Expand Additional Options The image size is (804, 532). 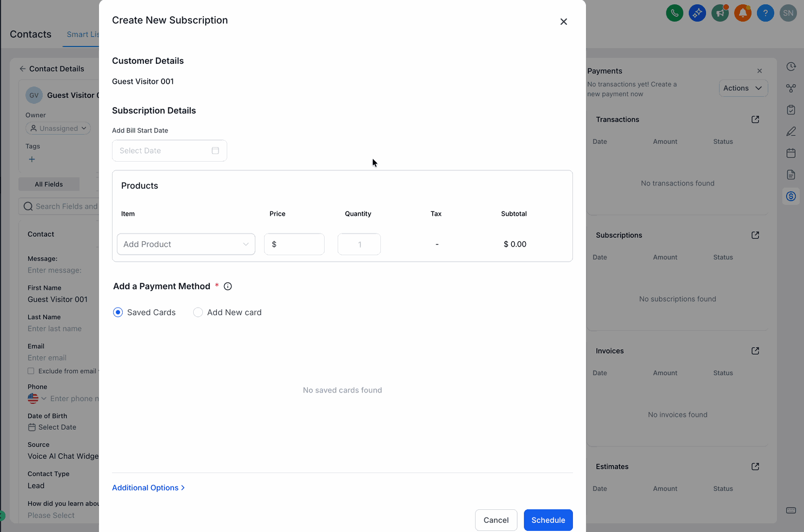click(x=148, y=488)
